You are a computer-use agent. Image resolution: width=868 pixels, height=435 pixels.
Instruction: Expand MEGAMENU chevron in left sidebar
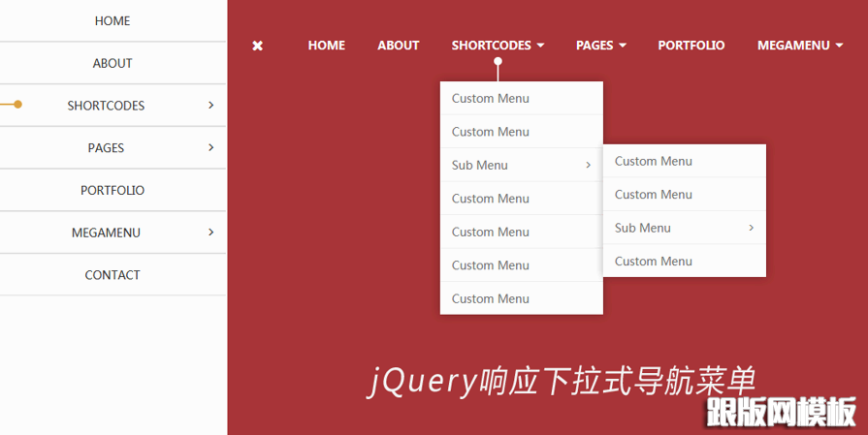coord(210,233)
